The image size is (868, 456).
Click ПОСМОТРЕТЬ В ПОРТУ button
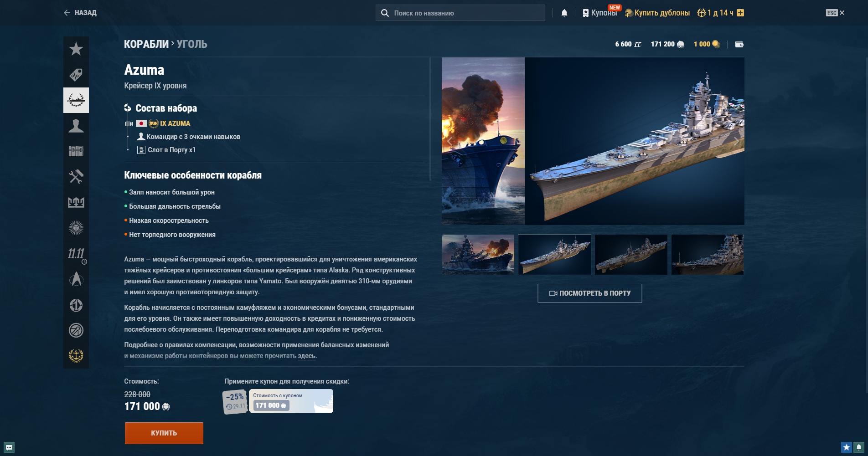click(590, 293)
